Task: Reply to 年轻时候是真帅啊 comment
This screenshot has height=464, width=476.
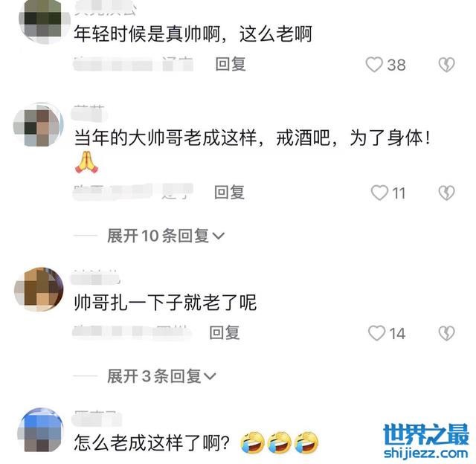Action: [x=231, y=65]
